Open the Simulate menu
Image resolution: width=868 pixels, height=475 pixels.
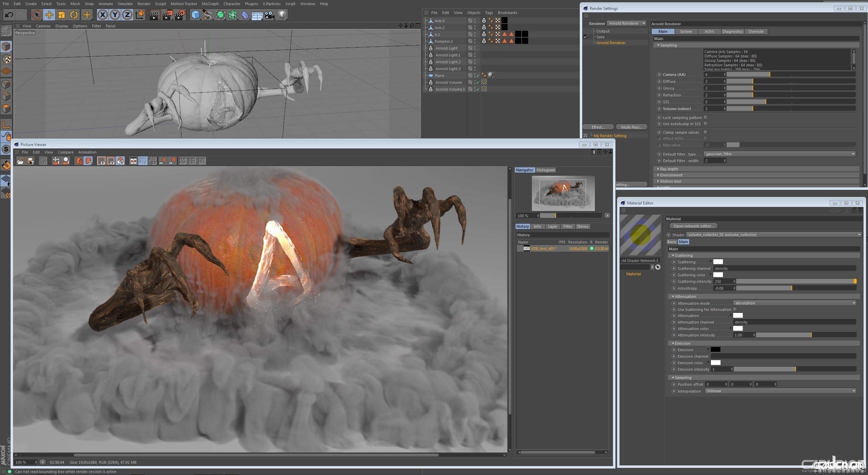[125, 4]
